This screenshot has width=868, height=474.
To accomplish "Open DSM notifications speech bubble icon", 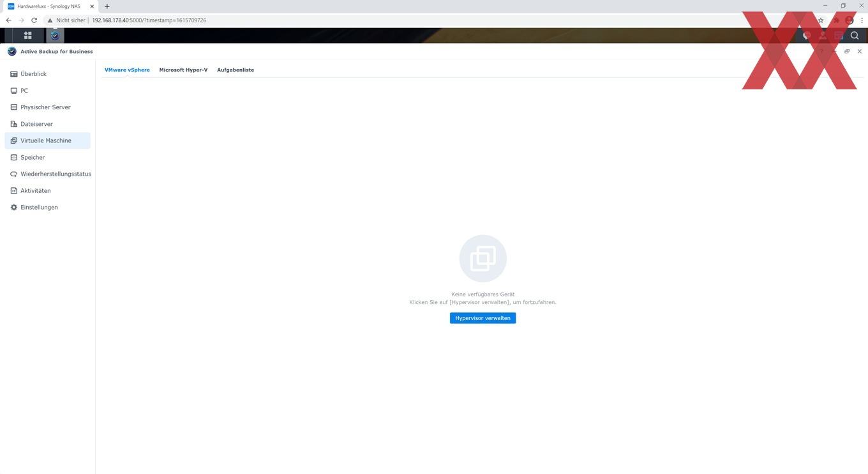I will 807,36.
